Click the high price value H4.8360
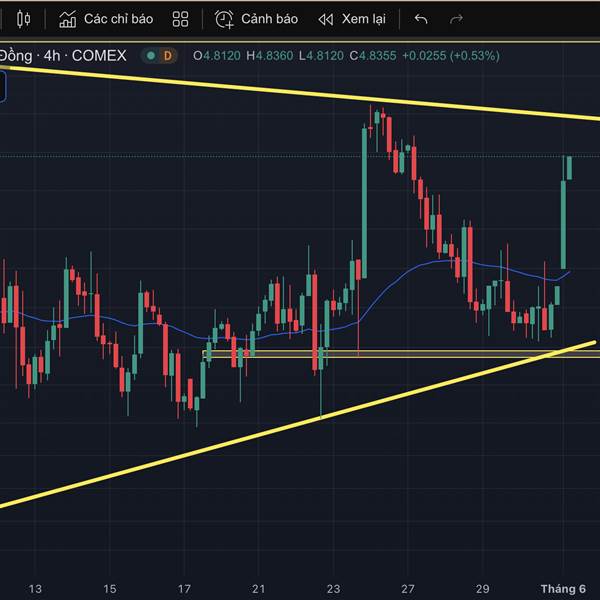The width and height of the screenshot is (600, 600). pyautogui.click(x=270, y=56)
